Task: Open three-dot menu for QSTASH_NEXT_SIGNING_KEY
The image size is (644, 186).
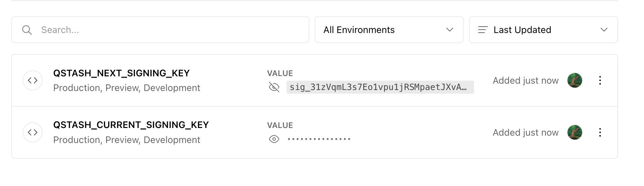Action: (x=600, y=80)
